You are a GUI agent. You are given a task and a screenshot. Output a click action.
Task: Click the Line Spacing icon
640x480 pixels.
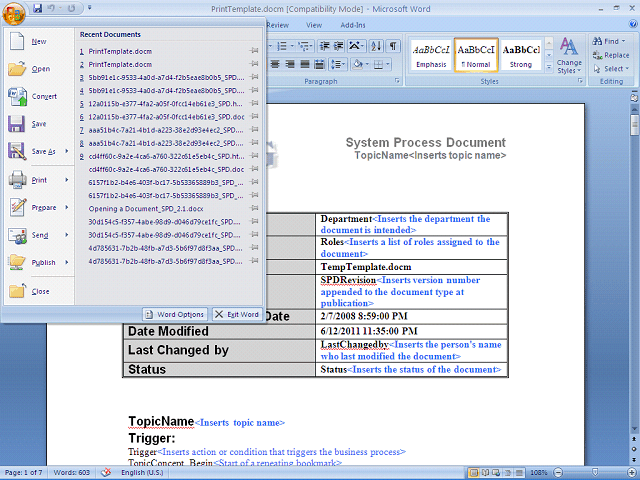click(336, 64)
